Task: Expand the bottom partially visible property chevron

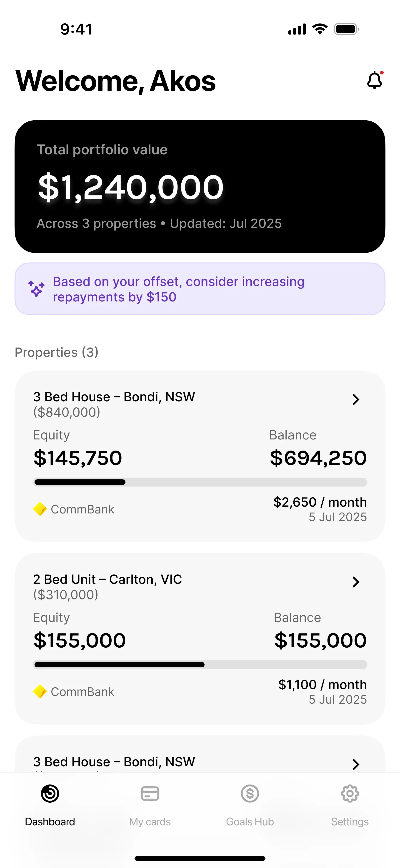Action: (x=355, y=764)
